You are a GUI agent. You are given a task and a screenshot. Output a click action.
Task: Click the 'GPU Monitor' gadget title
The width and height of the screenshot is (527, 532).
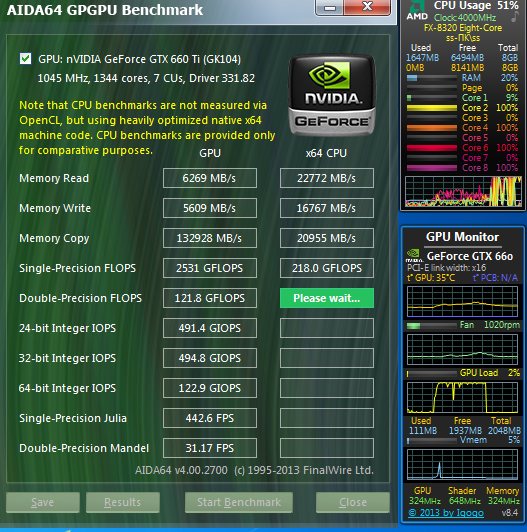pyautogui.click(x=462, y=237)
